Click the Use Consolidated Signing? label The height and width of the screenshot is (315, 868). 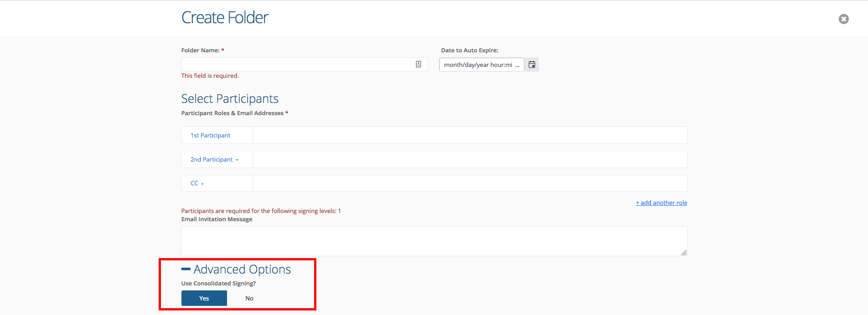(x=219, y=283)
